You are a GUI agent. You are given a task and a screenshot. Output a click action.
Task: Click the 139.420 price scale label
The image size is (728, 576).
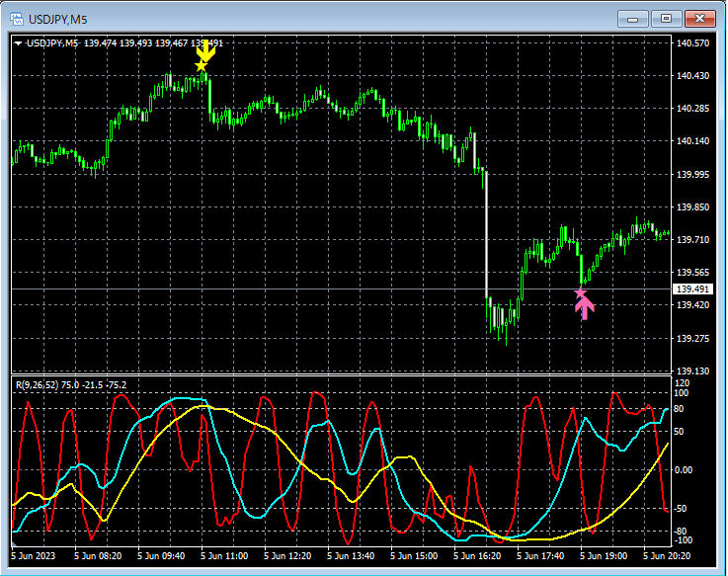click(692, 304)
